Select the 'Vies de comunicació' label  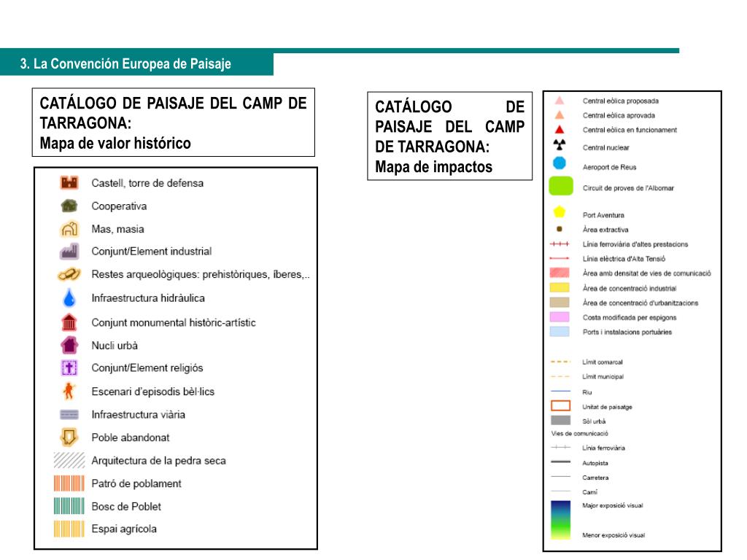pos(580,433)
